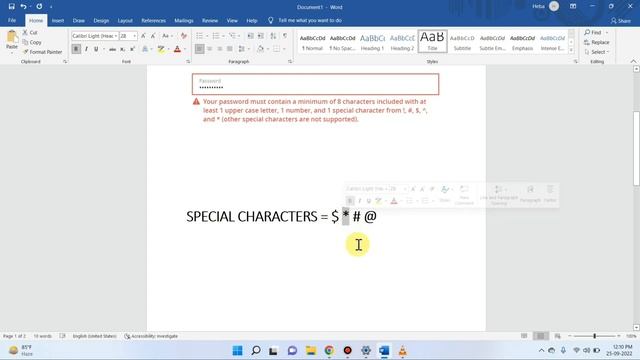
Task: Create a multilevel list
Action: point(232,36)
